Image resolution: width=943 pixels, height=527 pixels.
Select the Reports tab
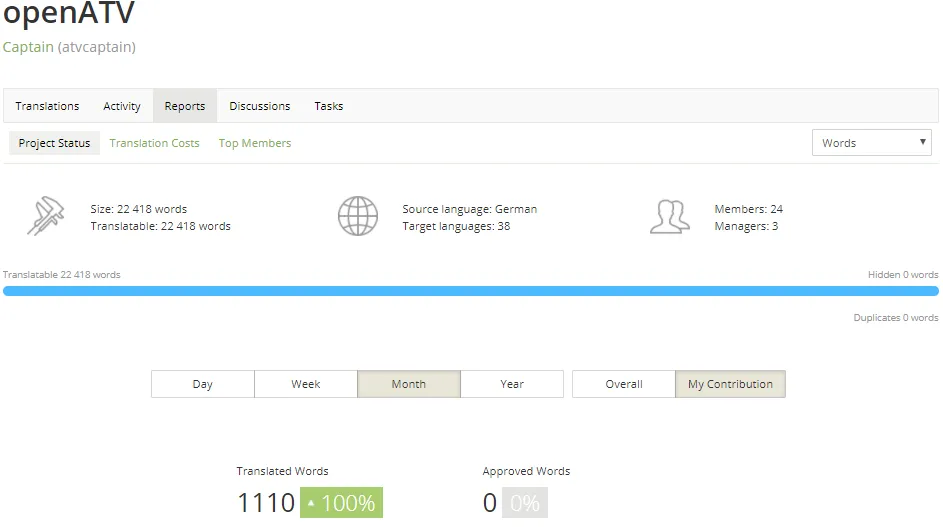185,106
